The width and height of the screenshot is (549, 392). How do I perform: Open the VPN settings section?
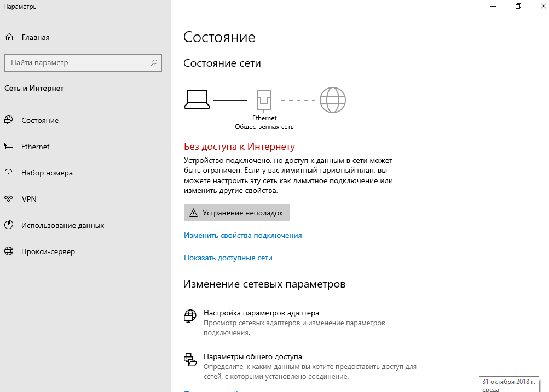[x=29, y=199]
